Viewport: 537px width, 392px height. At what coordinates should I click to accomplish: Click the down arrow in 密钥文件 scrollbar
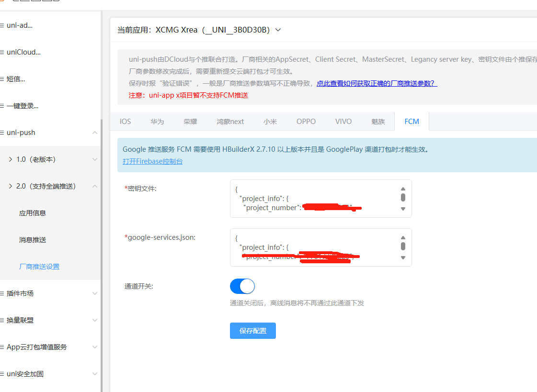click(x=403, y=209)
